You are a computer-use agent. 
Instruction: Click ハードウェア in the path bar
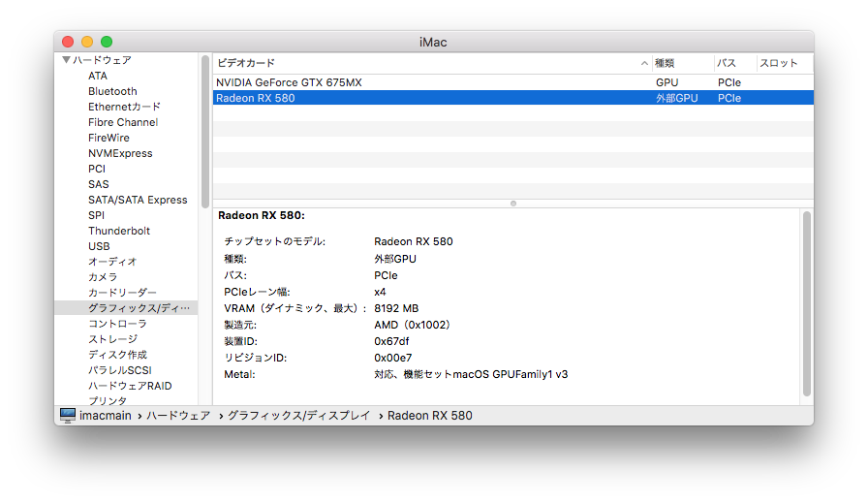[178, 416]
